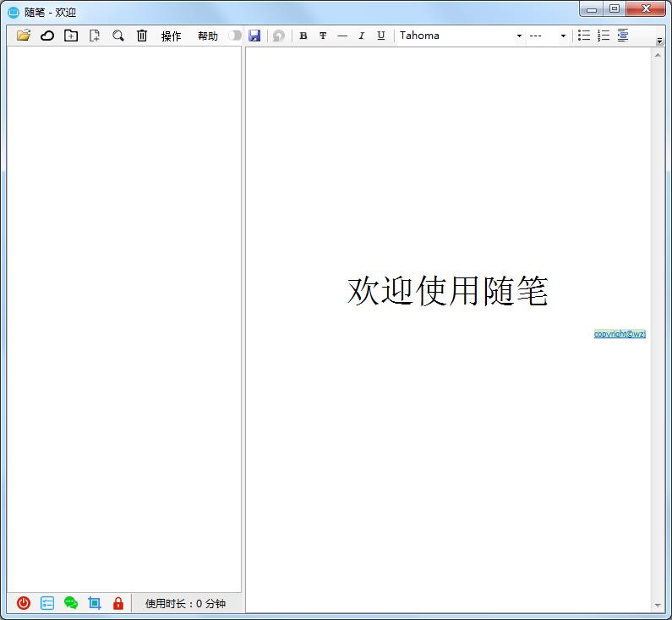Click the blue crop screenshot icon
Screen dimensions: 672x620
click(x=95, y=603)
